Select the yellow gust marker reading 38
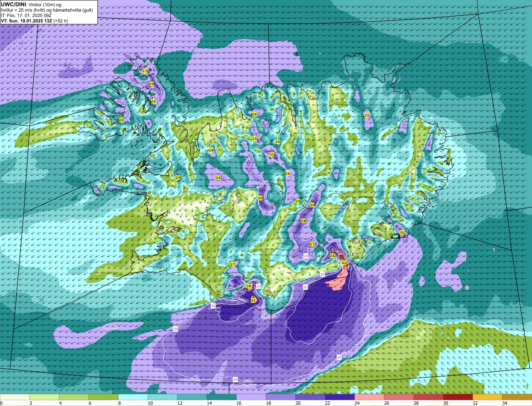The height and width of the screenshot is (406, 532). coord(249,286)
